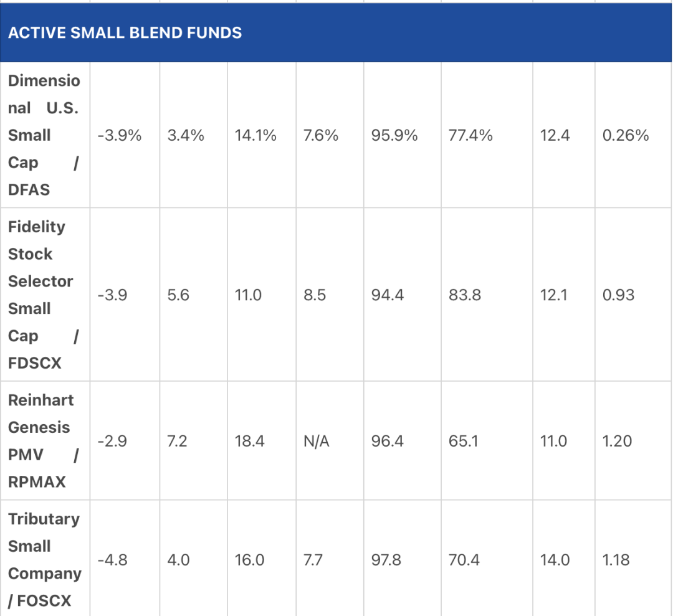Click the 3.4% cell
The height and width of the screenshot is (616, 673).
(x=186, y=136)
